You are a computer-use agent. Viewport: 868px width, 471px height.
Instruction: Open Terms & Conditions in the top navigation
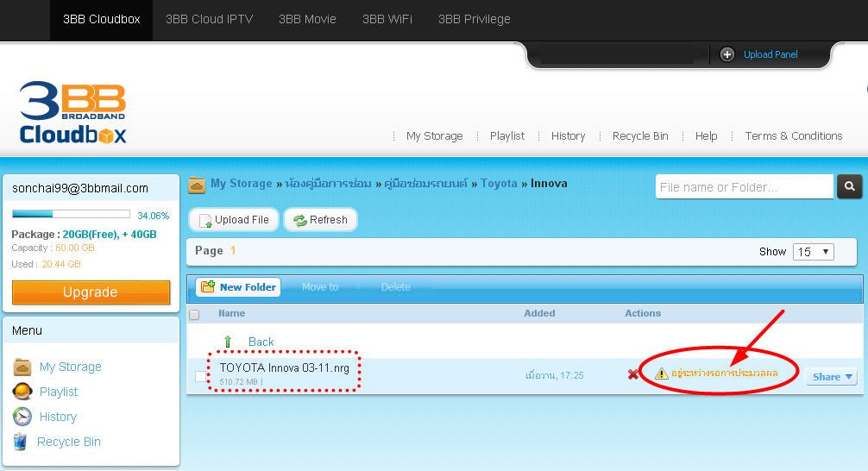click(793, 135)
